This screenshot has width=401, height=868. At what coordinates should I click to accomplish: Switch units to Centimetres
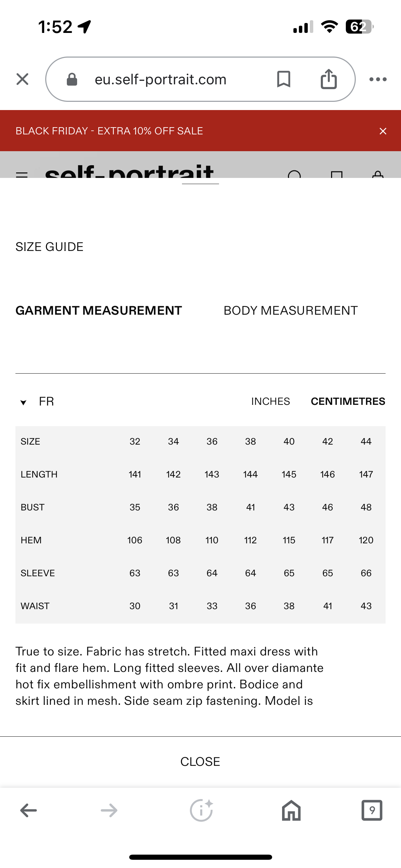coord(348,401)
